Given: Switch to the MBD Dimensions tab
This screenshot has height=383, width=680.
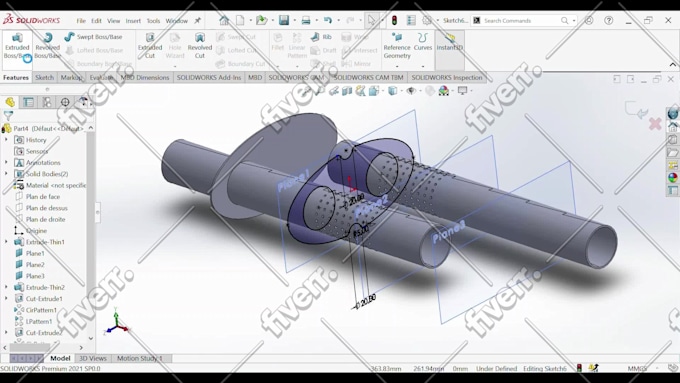Looking at the screenshot, I should (145, 77).
